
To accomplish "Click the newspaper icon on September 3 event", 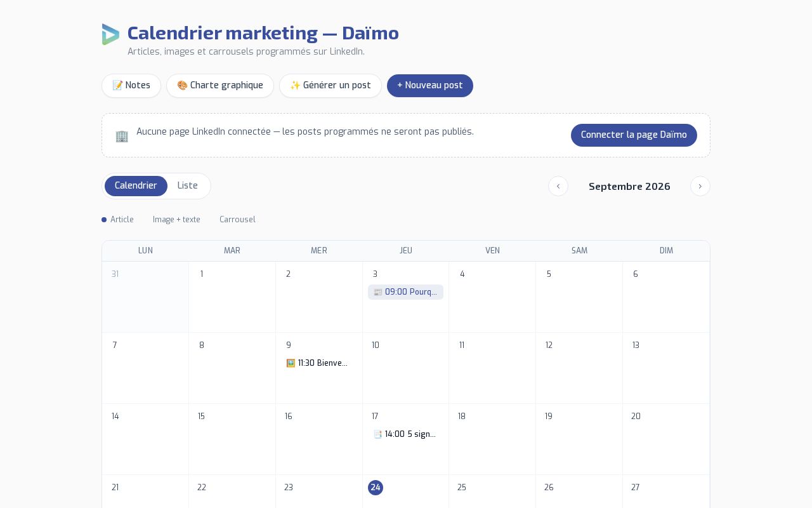I will pyautogui.click(x=378, y=292).
